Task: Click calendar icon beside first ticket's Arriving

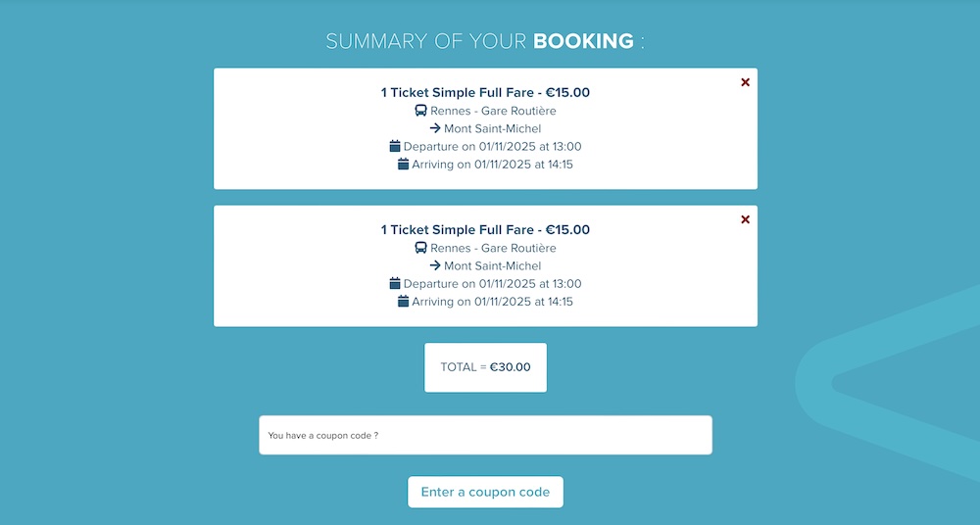Action: tap(403, 164)
